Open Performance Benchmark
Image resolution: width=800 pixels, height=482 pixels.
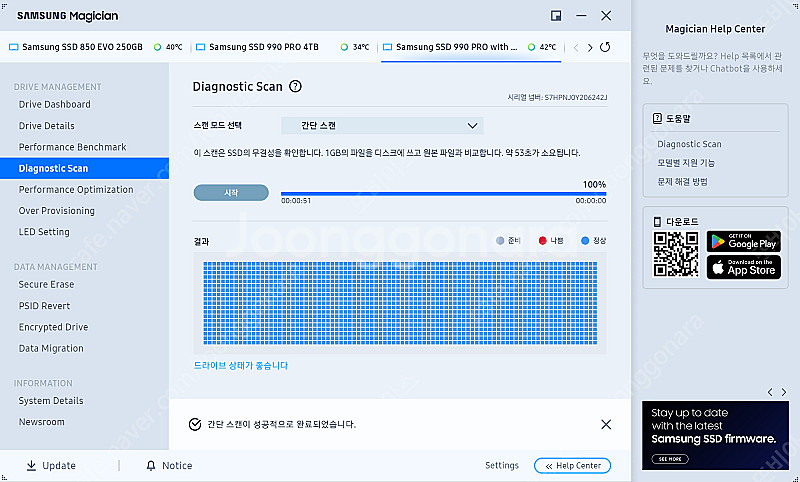[x=72, y=147]
